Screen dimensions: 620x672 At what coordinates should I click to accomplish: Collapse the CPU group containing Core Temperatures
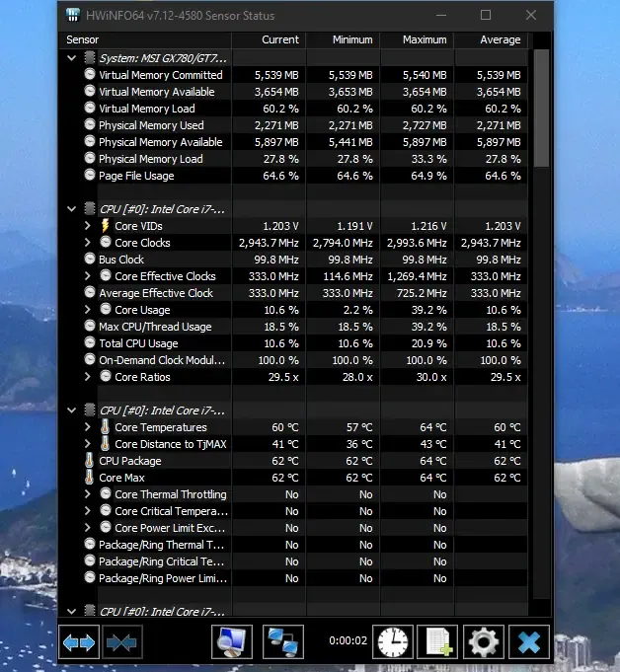point(72,411)
